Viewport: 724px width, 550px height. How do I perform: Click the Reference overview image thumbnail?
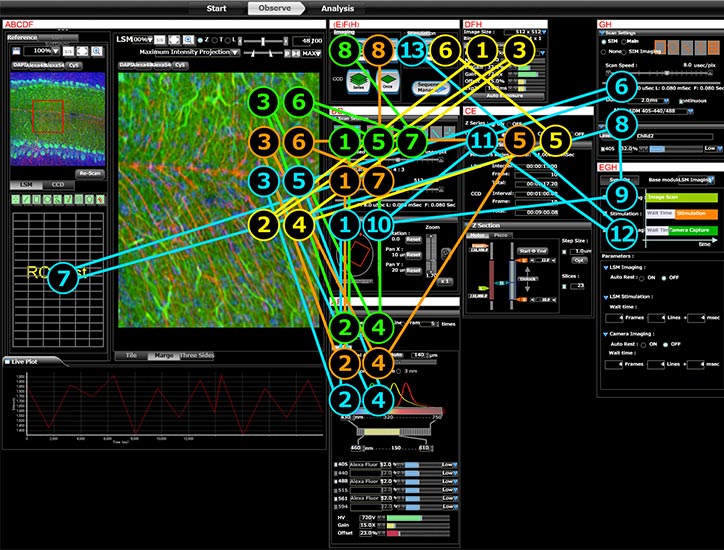tap(57, 119)
